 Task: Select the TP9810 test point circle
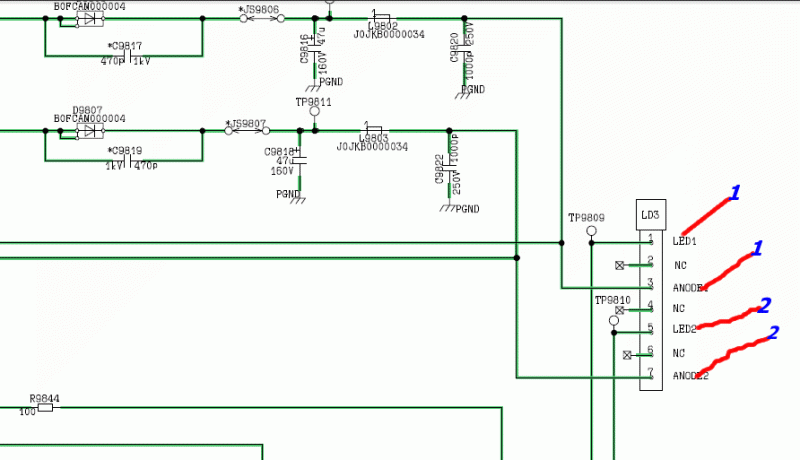click(614, 321)
